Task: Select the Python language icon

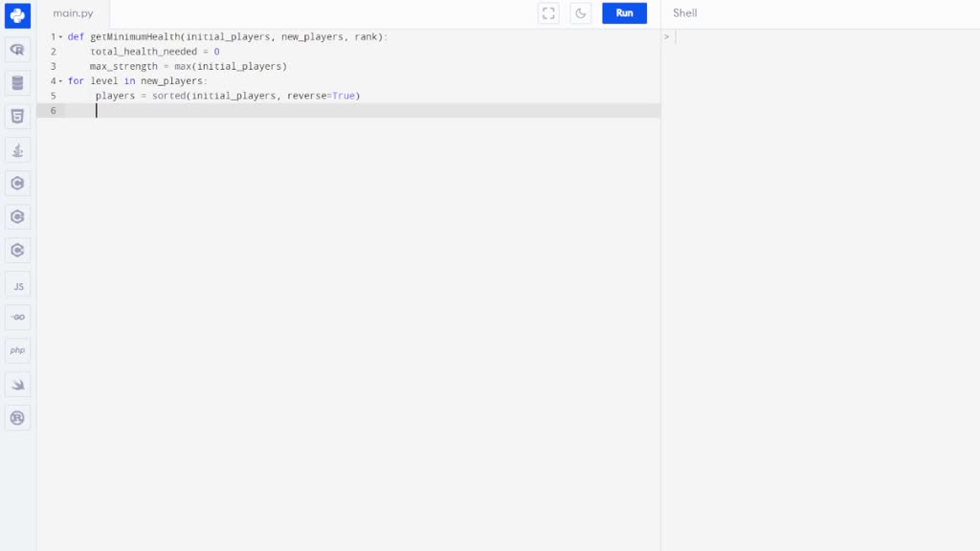Action: (17, 15)
